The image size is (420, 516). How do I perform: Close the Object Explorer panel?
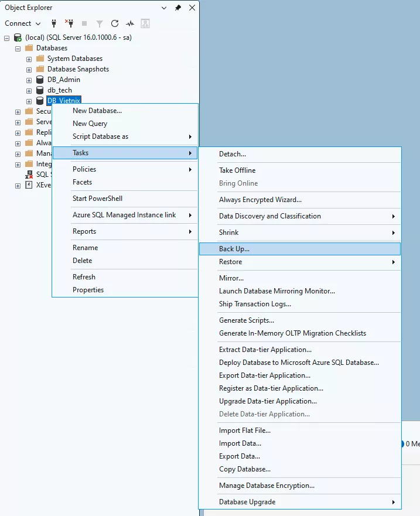(192, 8)
